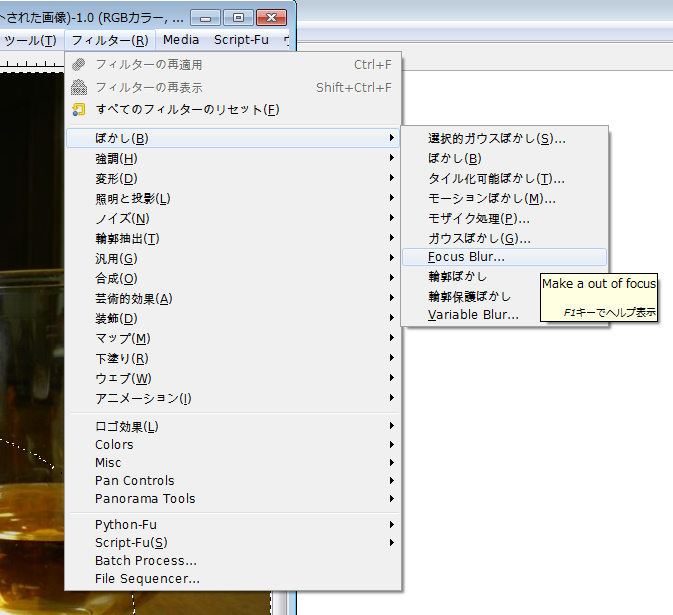
Task: Launch Batch Process from Filters menu
Action: click(x=145, y=561)
